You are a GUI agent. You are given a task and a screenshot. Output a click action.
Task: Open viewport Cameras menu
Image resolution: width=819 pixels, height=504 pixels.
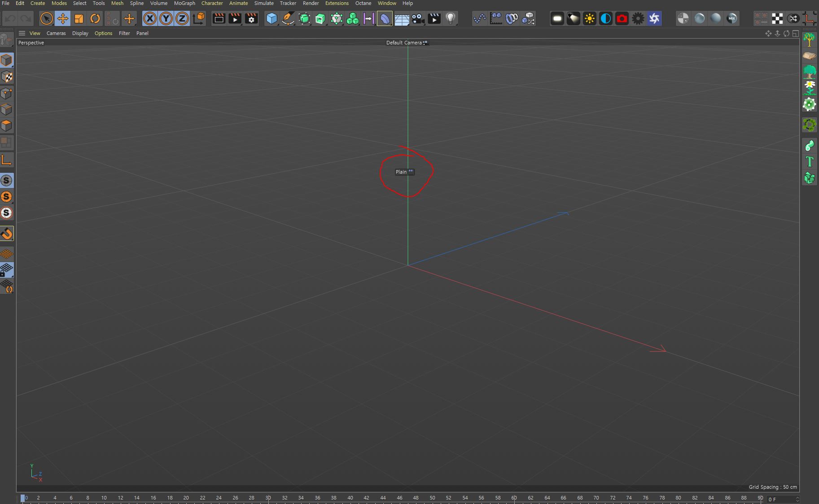56,33
